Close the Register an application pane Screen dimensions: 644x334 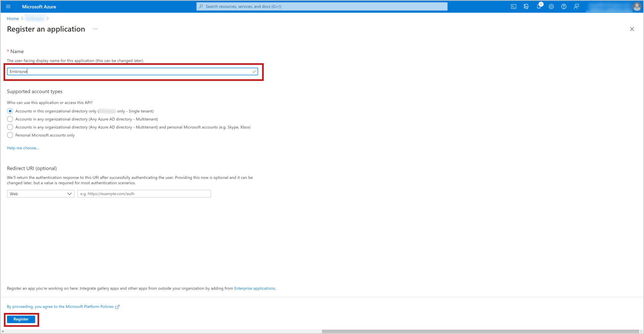632,29
